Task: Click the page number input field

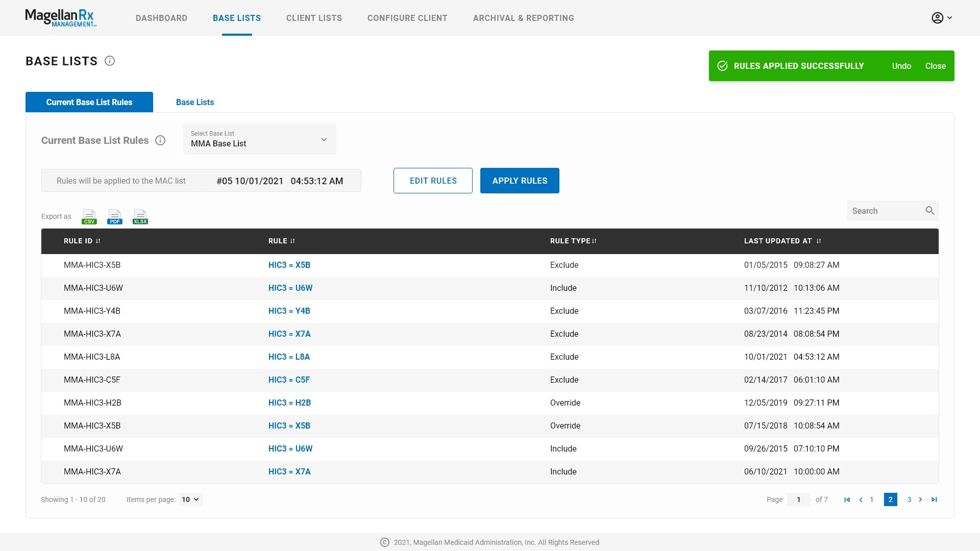Action: [798, 499]
